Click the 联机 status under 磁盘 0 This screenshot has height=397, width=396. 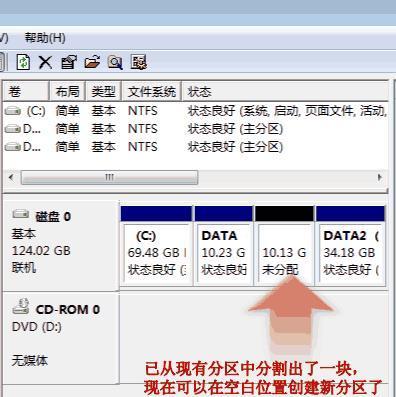(24, 267)
